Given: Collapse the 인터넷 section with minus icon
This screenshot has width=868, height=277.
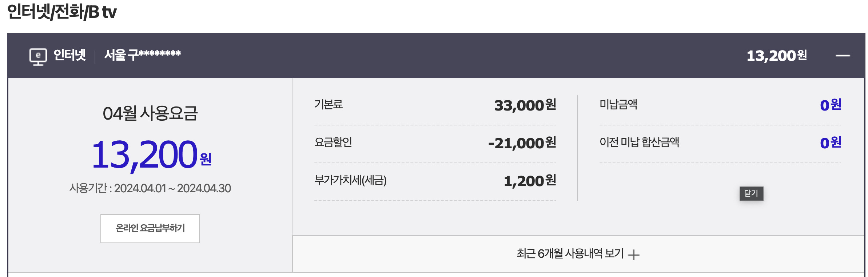Looking at the screenshot, I should point(843,56).
